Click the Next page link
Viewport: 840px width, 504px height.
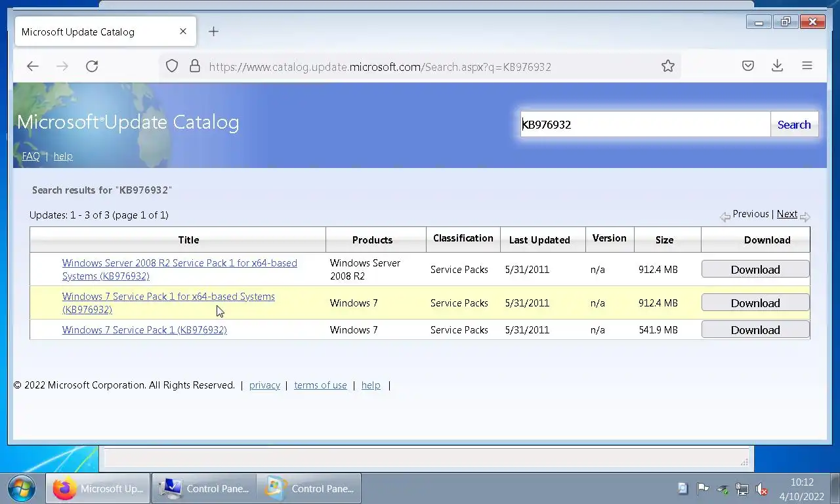click(x=787, y=214)
